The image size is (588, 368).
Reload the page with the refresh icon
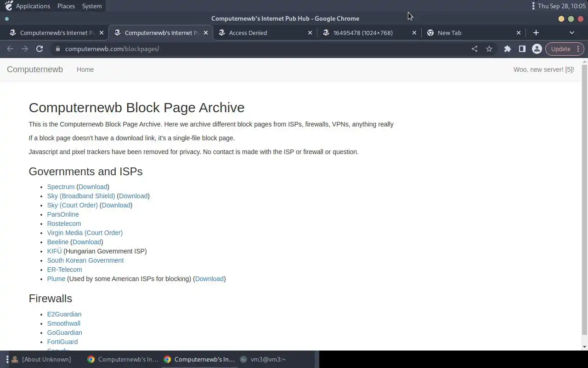(40, 49)
